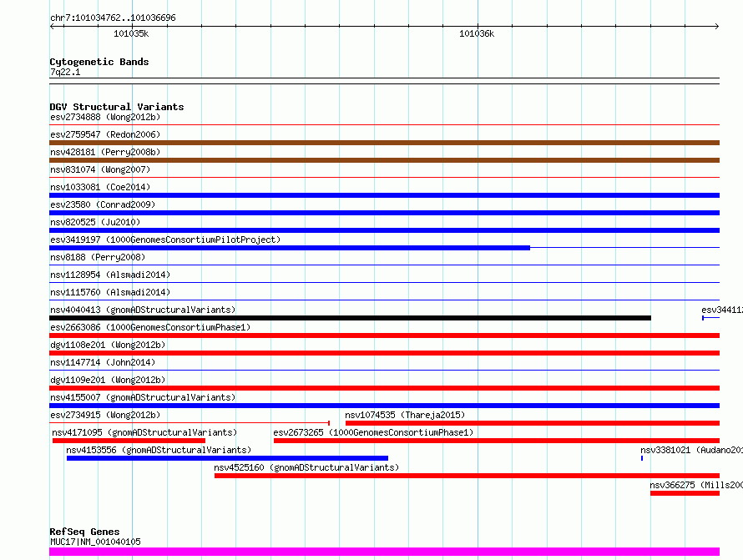
Task: Select nsv4171095 (gnomADStructuralVariants) label
Action: pos(144,432)
